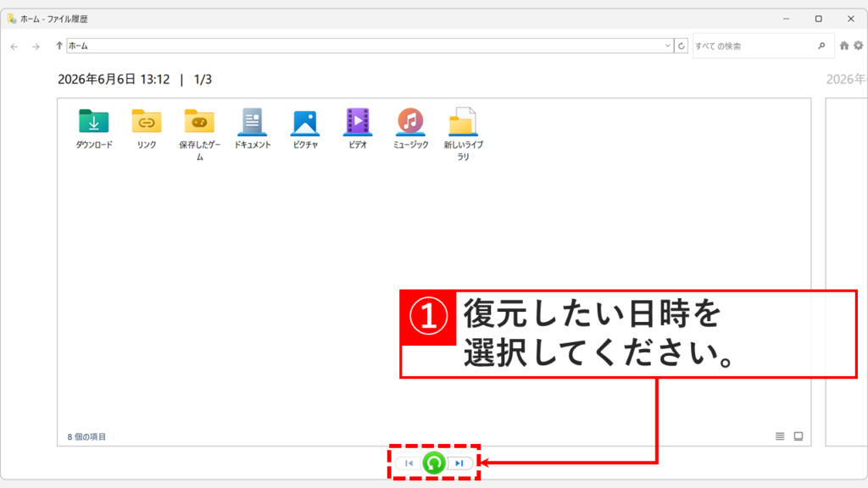Click the 8 個の項目 status text
Image resolution: width=868 pixels, height=488 pixels.
pos(86,436)
